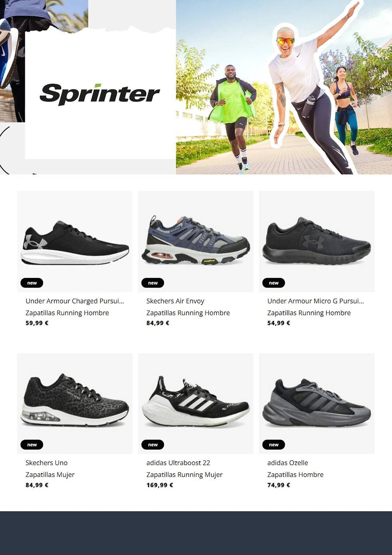Open the Under Armour Charged Pursuit shoe image
Screen dimensions: 392x555
[75, 241]
